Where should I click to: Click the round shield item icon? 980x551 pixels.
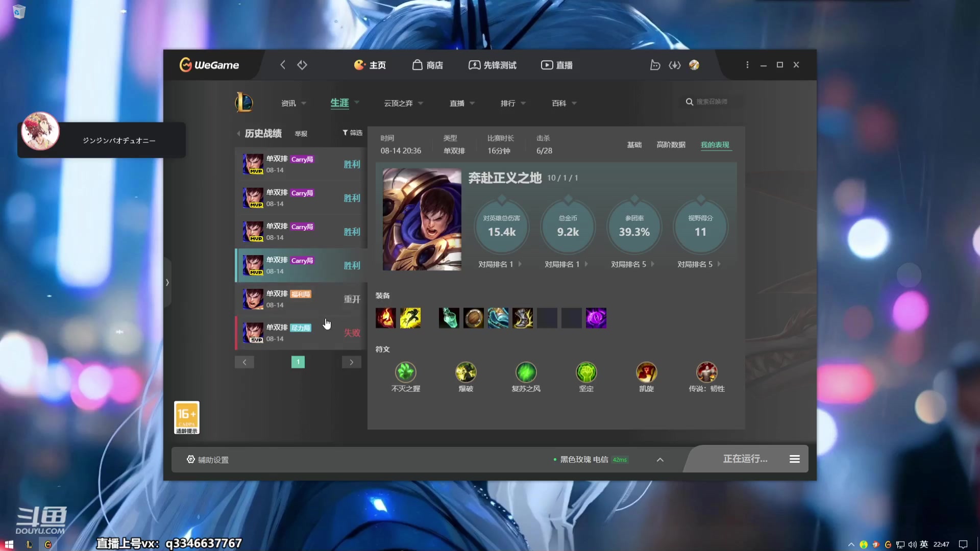474,318
